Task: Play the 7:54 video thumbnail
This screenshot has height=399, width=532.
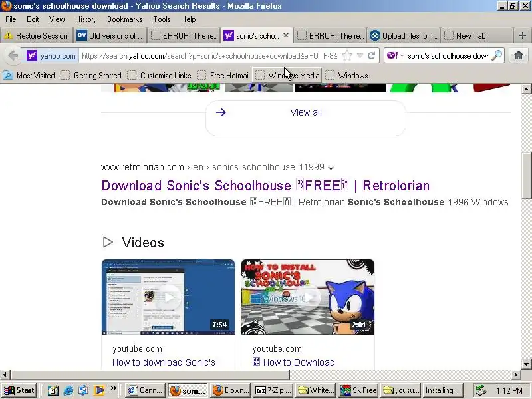Action: tap(168, 297)
